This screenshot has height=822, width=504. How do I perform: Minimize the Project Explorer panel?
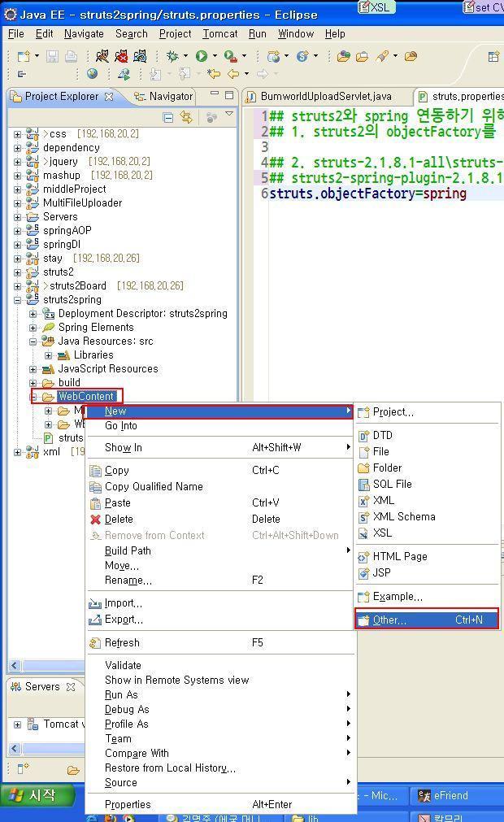(x=214, y=94)
